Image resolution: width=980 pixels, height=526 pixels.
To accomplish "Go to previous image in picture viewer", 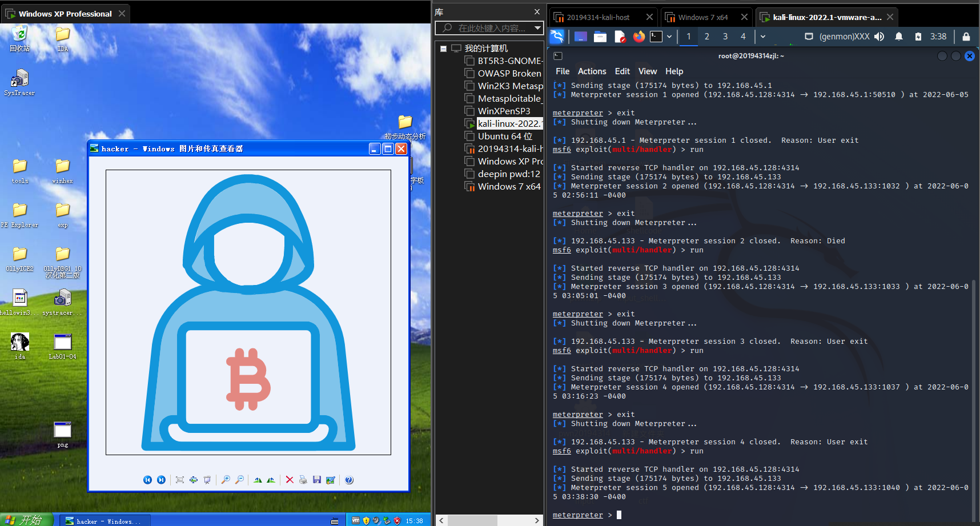I will click(147, 480).
